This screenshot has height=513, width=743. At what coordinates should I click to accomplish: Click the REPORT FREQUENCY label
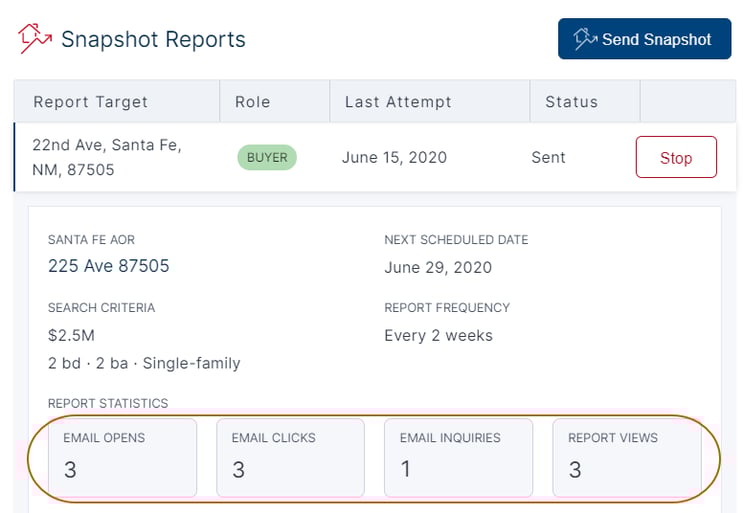coord(447,308)
